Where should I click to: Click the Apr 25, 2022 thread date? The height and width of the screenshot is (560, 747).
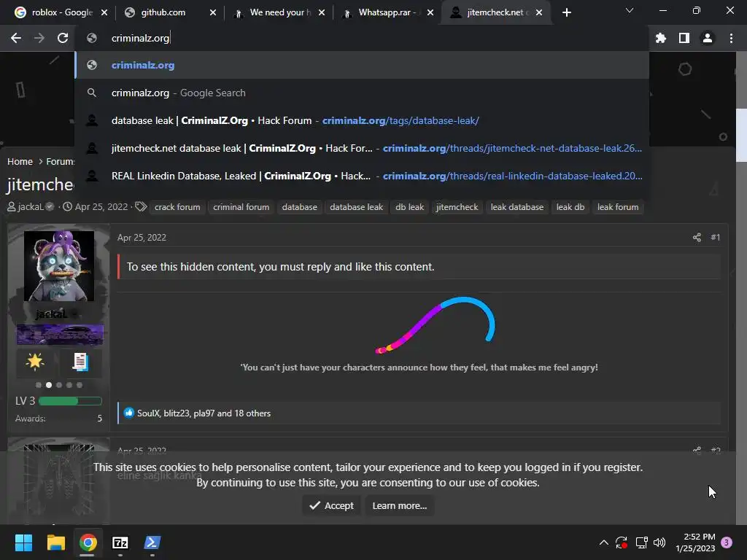click(x=101, y=207)
